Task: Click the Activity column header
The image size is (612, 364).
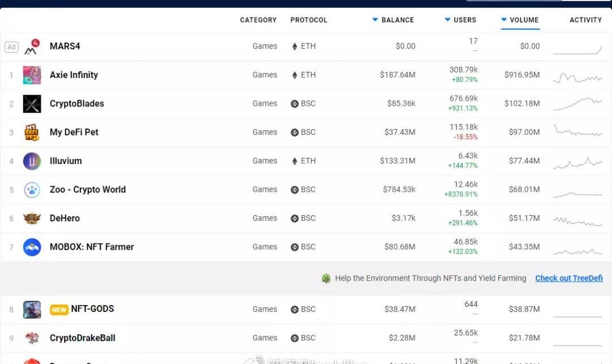Action: [x=585, y=20]
